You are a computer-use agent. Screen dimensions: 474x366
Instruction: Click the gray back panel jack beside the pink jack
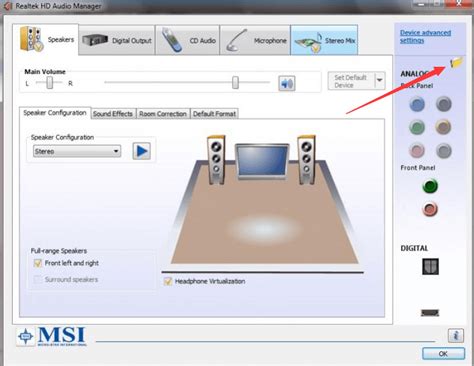tap(444, 151)
